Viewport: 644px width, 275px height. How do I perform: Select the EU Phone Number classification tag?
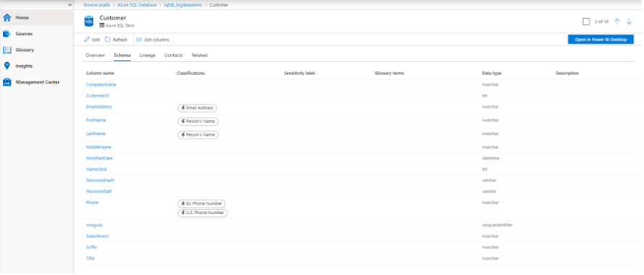(201, 204)
